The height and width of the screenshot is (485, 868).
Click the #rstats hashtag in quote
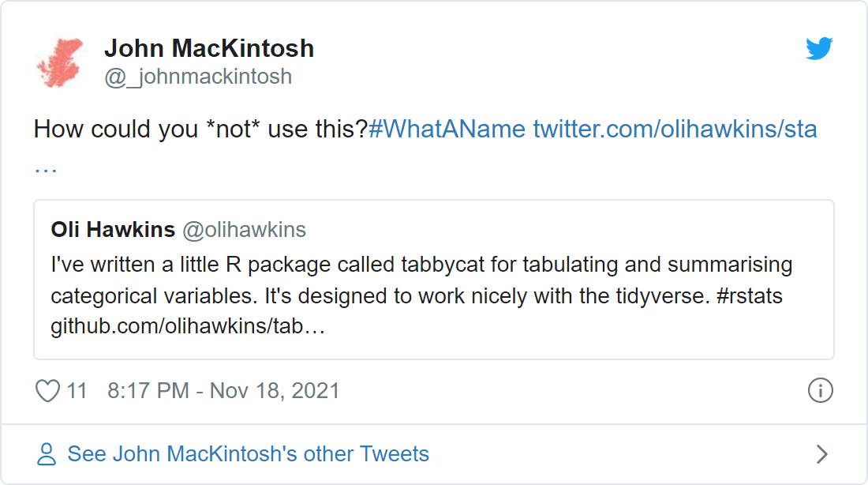click(750, 296)
